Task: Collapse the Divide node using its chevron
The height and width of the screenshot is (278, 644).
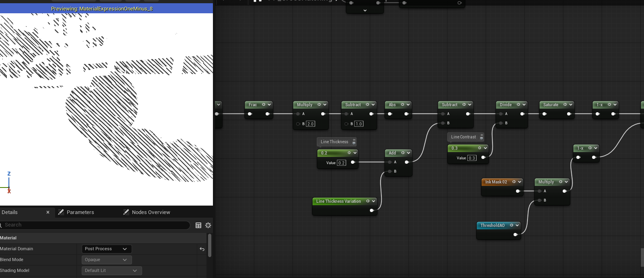Action: point(524,105)
